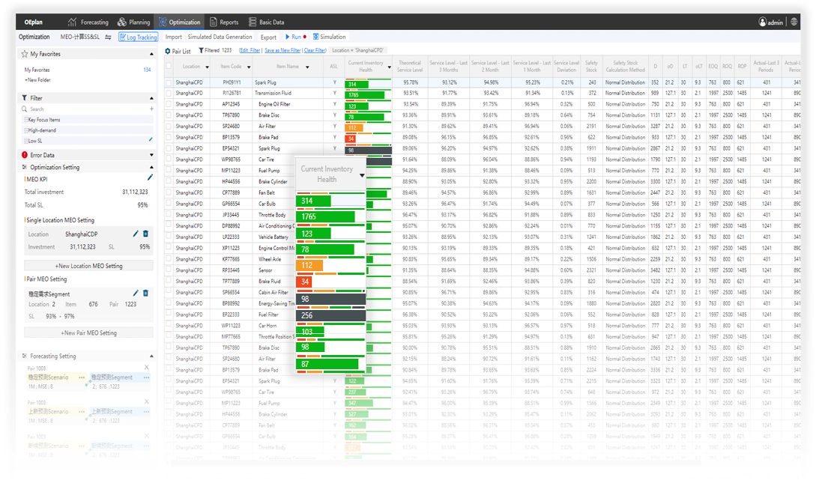
Task: Tick the checkbox for row PJ126781
Action: click(169, 94)
